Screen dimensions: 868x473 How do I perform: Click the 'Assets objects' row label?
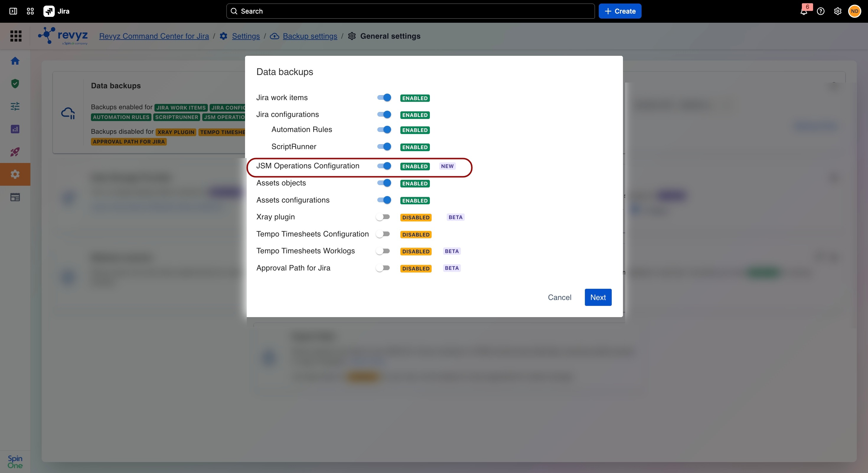(x=281, y=183)
